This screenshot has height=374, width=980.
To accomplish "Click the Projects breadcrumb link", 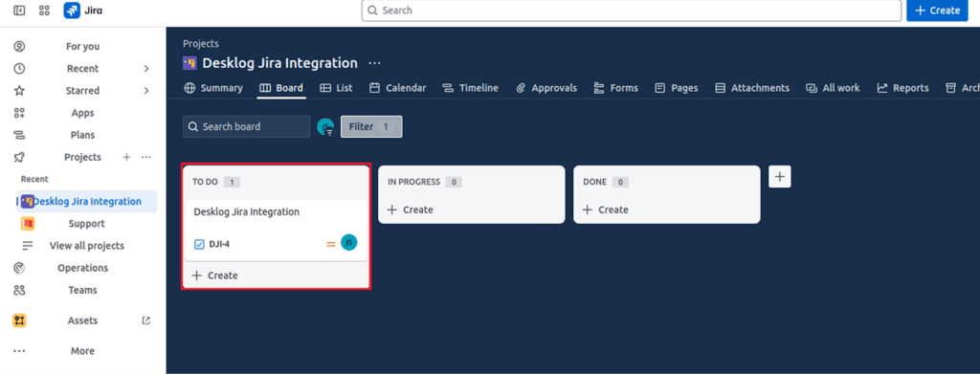I will tap(201, 44).
